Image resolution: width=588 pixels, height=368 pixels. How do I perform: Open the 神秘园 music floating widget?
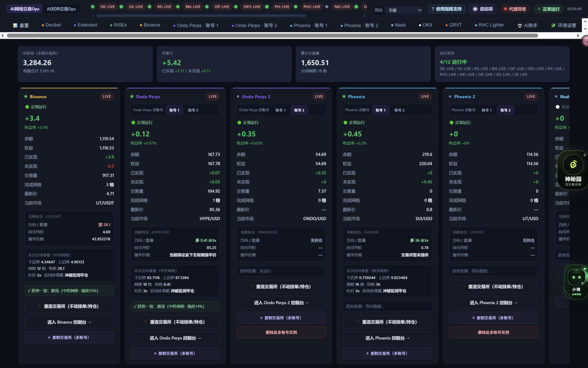click(x=573, y=170)
